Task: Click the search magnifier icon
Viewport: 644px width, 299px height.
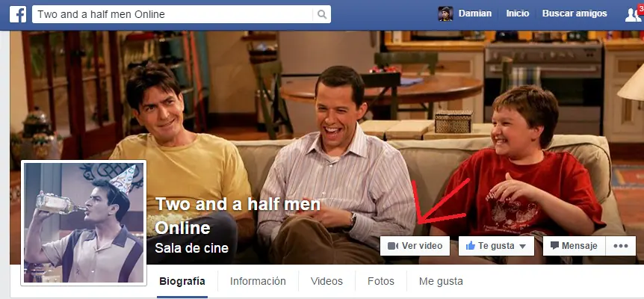Action: 322,14
